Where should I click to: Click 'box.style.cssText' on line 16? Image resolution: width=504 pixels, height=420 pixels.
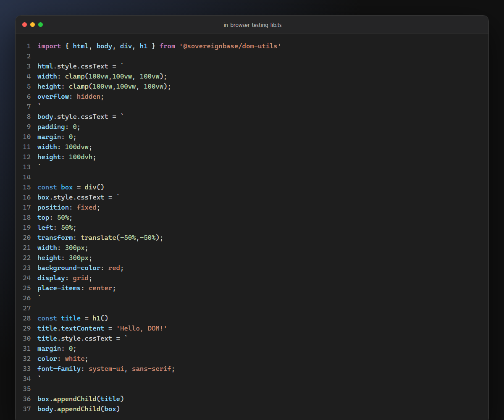[71, 197]
